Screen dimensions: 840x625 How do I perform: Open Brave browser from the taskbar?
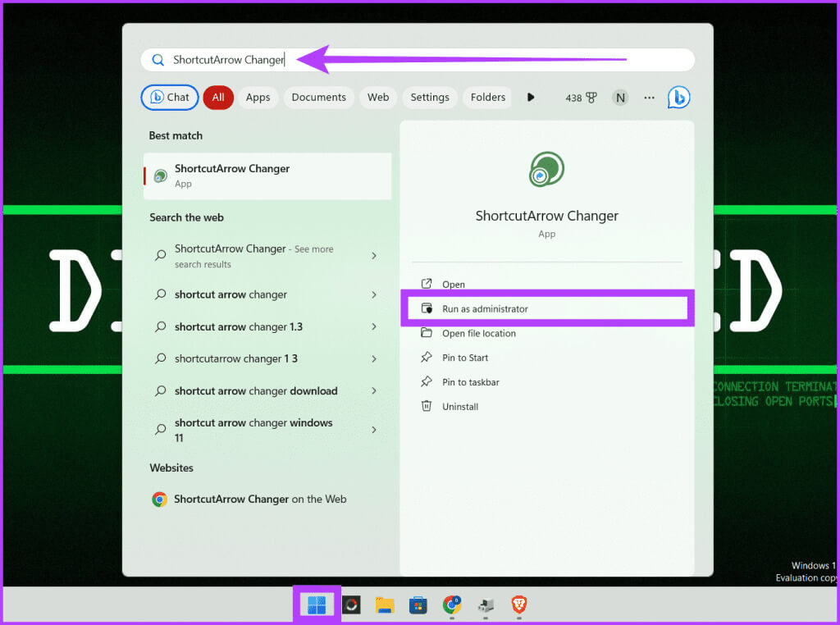point(519,605)
